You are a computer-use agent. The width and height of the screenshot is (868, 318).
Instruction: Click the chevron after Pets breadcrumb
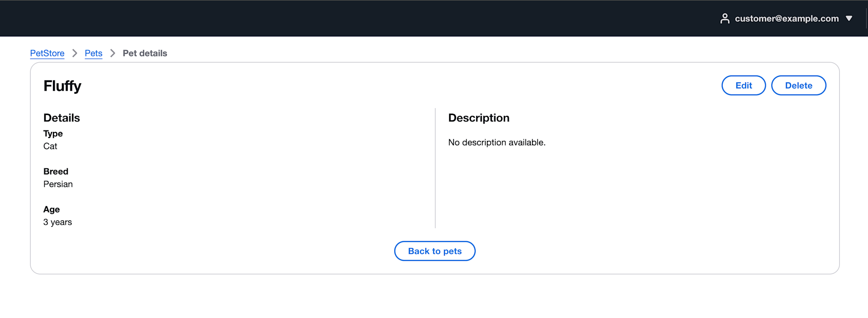113,53
